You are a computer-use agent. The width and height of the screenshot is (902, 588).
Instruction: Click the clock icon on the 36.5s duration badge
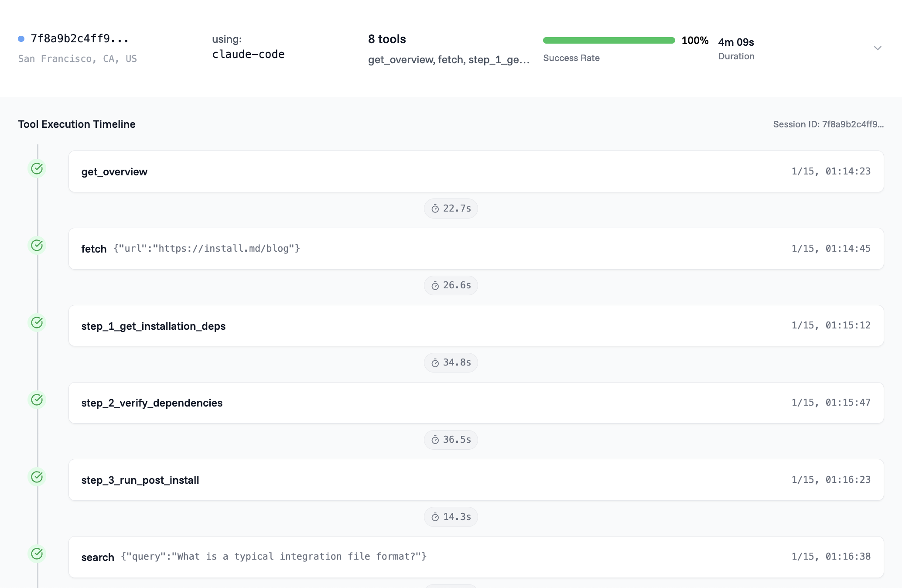click(434, 440)
